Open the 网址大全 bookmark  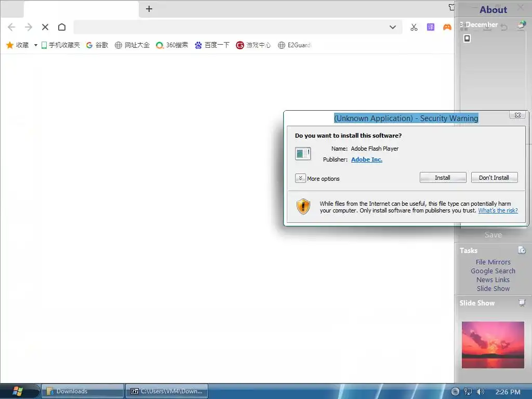[132, 45]
